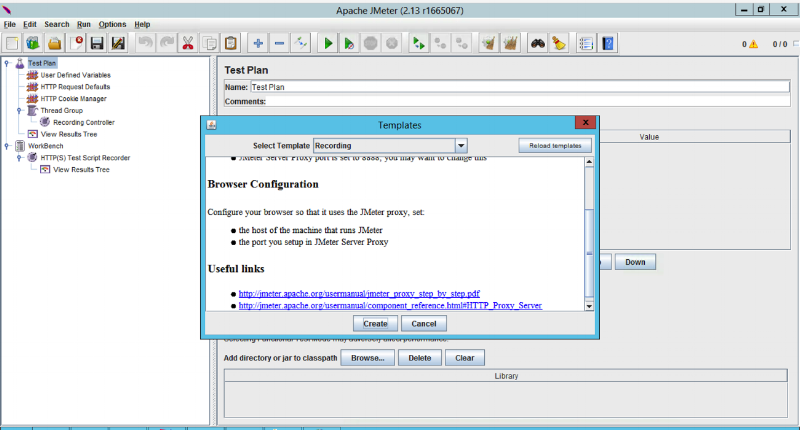Click the Clear All results icon
Viewport: 800px width, 430px height.
point(510,43)
